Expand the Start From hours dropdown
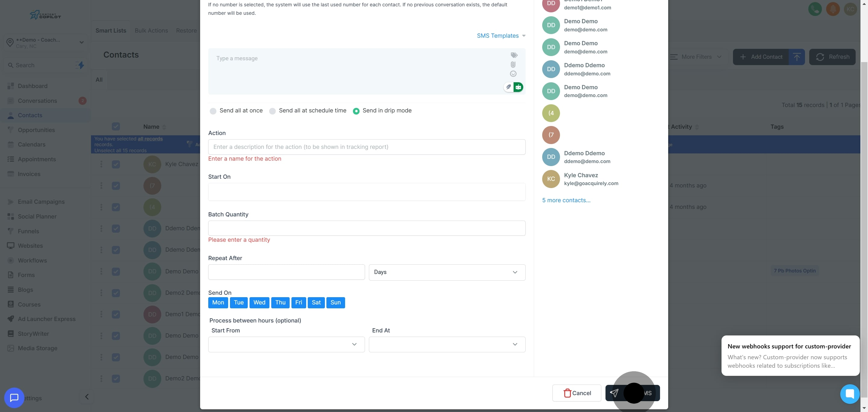 [286, 344]
